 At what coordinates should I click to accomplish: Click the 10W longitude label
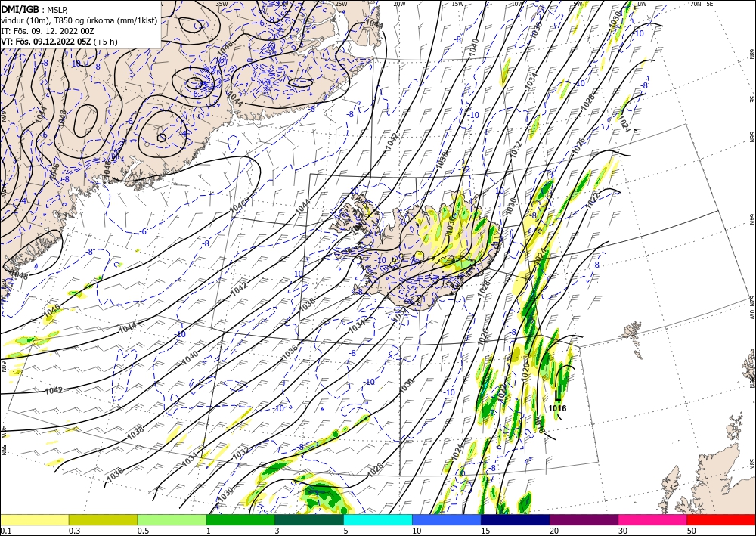pos(517,4)
